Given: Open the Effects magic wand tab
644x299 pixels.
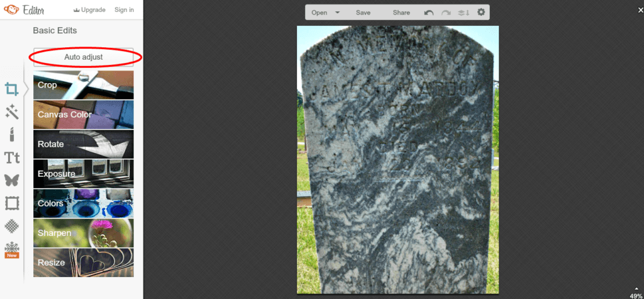Looking at the screenshot, I should click(11, 112).
